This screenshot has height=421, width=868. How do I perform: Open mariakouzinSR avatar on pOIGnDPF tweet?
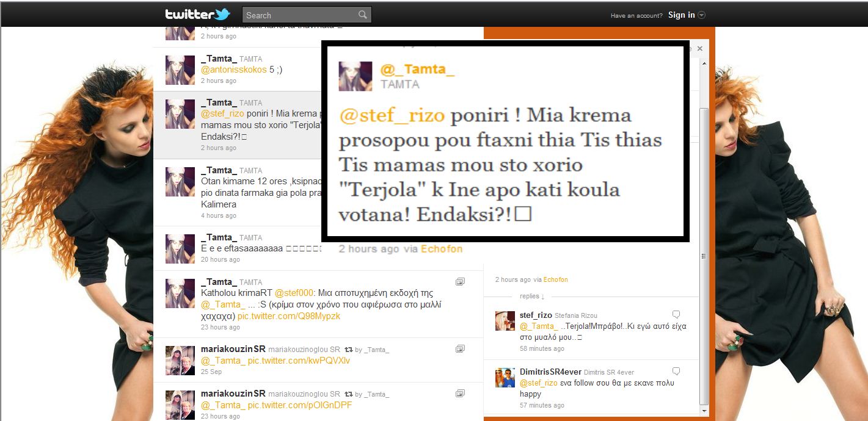click(x=180, y=405)
